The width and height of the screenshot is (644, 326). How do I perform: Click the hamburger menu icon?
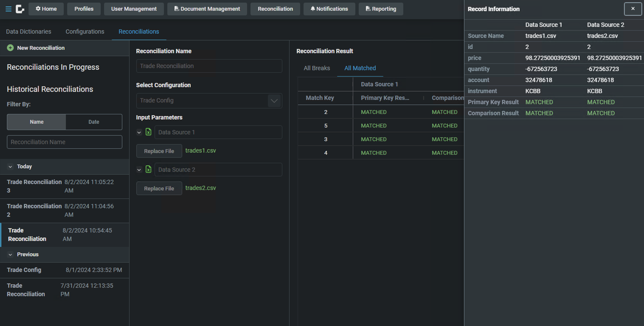coord(8,9)
